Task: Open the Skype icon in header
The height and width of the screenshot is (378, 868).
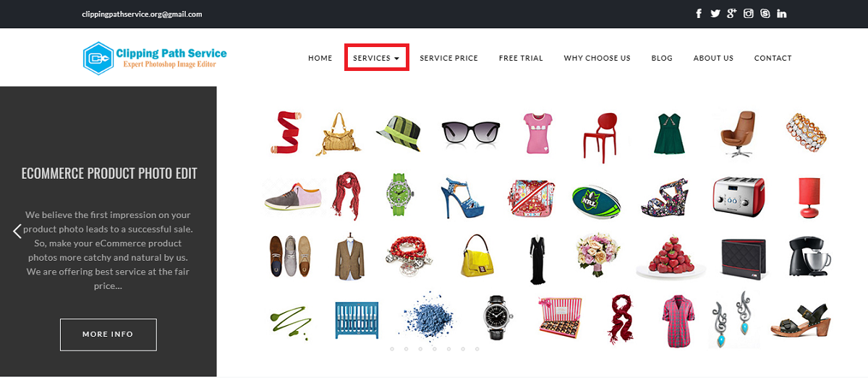Action: (765, 14)
